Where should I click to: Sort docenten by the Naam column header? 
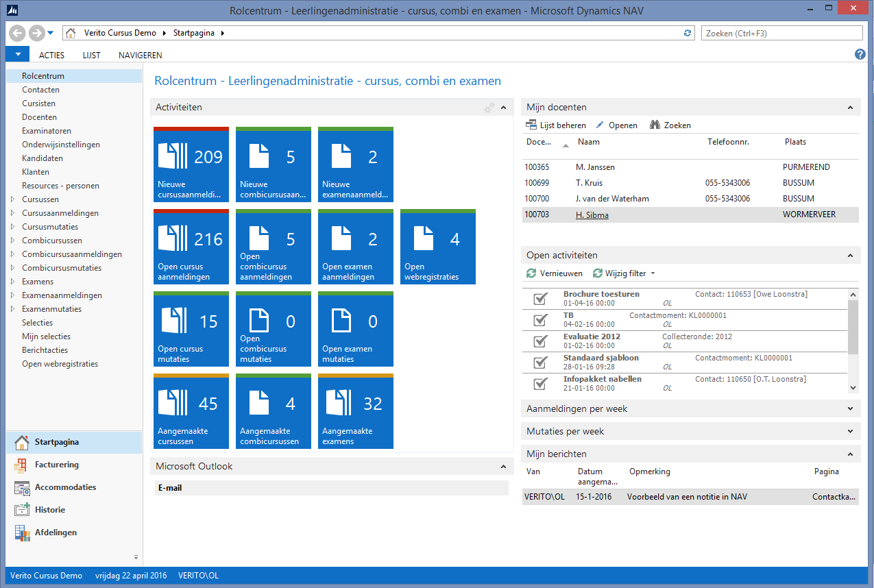(x=589, y=142)
